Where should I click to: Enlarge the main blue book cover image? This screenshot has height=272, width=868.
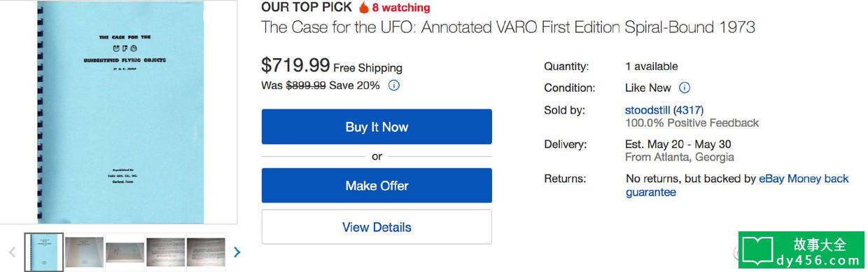click(x=119, y=111)
